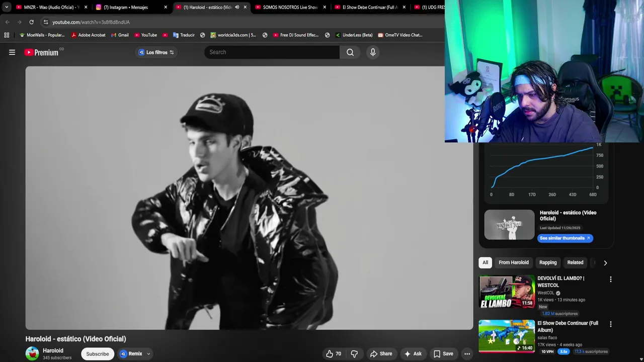Click 'salas flaco' channel name

547,338
